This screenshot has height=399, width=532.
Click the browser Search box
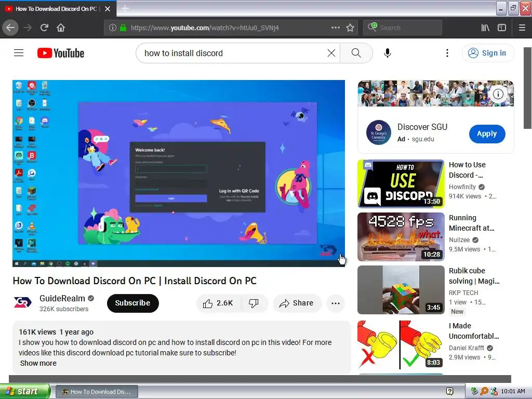pos(403,28)
